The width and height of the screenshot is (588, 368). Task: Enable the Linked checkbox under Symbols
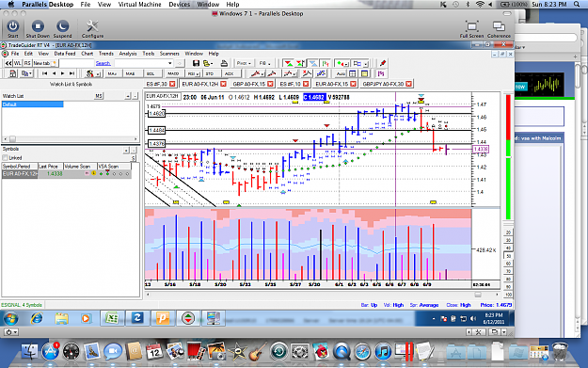(5, 158)
